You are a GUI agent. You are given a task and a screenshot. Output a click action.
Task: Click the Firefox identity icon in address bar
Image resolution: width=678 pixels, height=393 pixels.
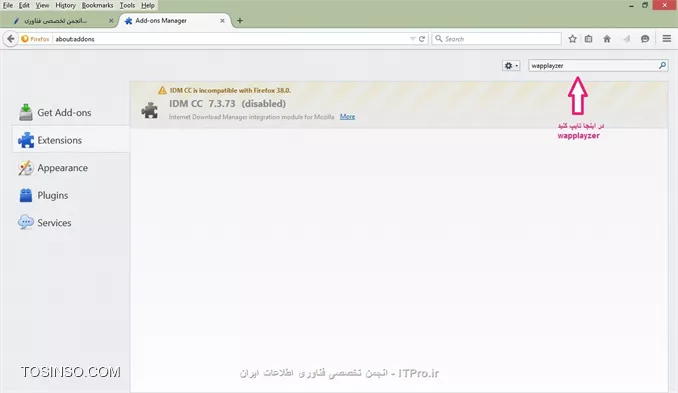(25, 39)
